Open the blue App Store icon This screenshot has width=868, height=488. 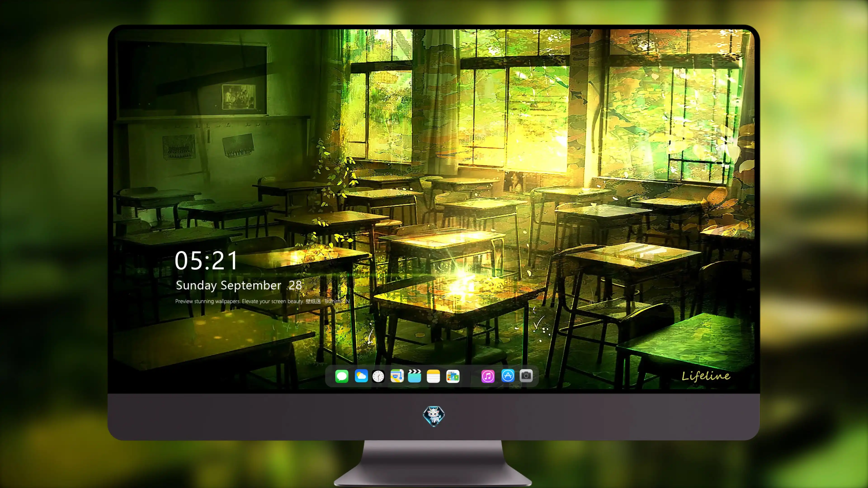(508, 375)
